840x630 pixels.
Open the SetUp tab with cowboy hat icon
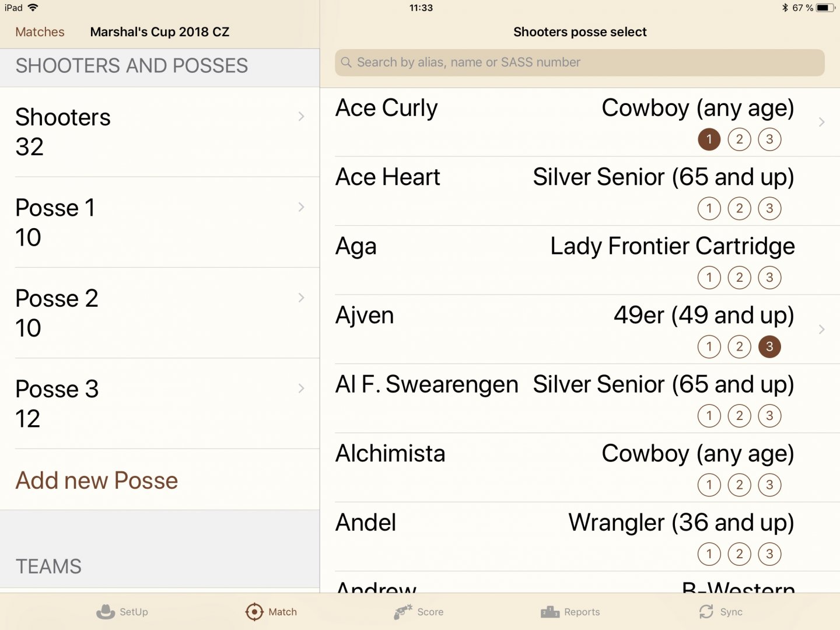click(106, 612)
